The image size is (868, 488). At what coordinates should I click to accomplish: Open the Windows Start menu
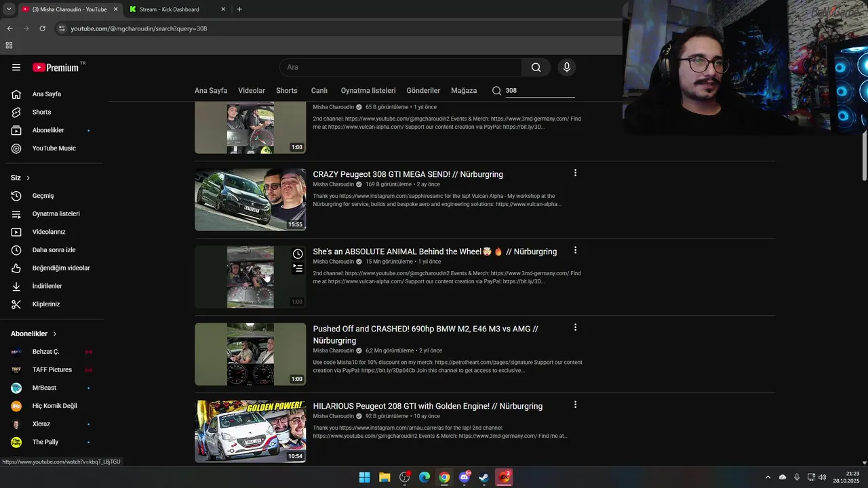pyautogui.click(x=364, y=477)
